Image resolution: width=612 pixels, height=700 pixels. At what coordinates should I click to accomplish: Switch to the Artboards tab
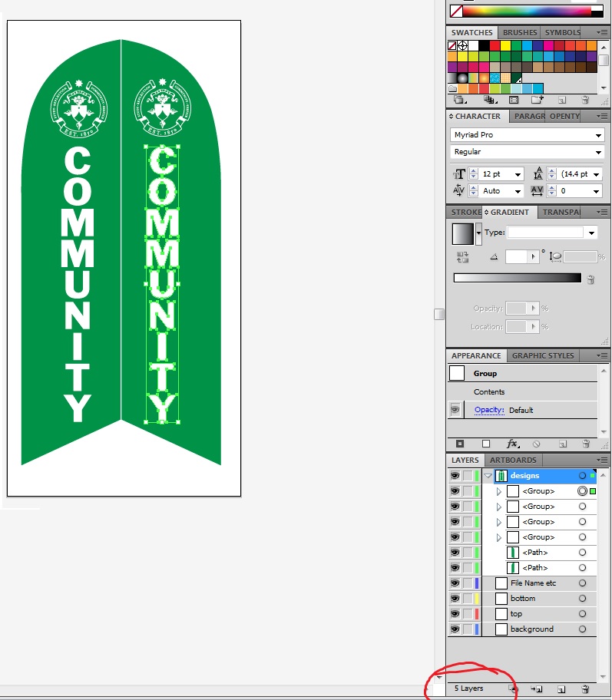[513, 460]
